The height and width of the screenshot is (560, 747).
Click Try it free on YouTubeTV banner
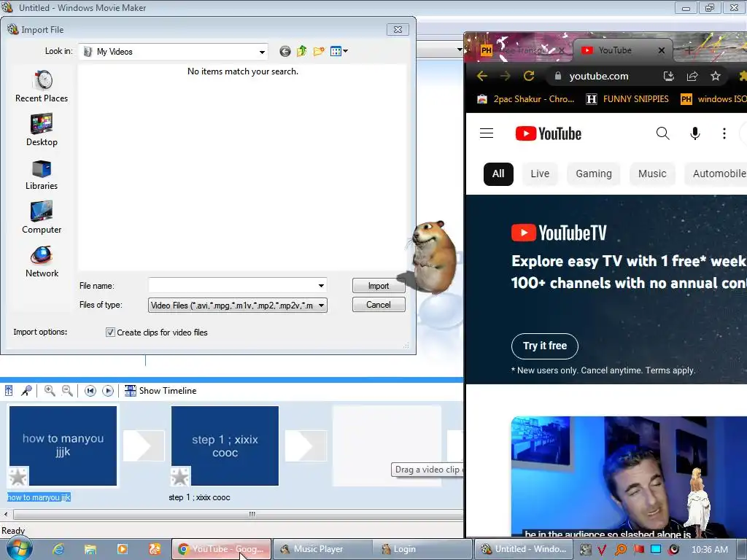coord(545,346)
